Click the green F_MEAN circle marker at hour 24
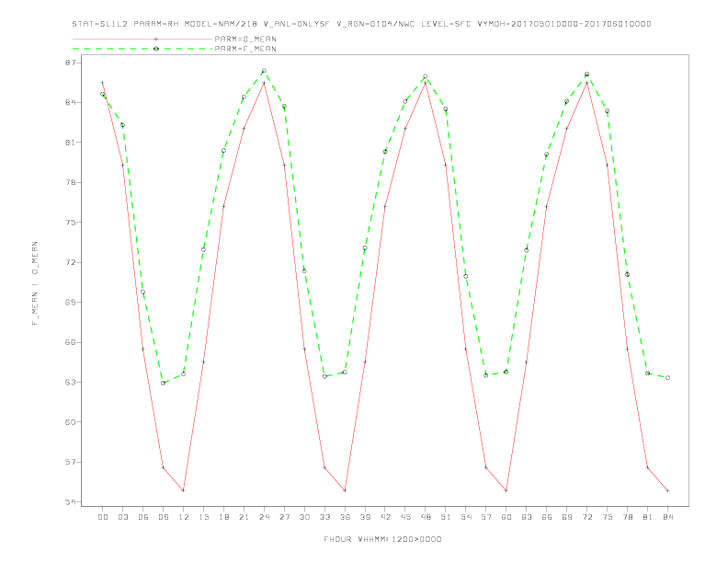The height and width of the screenshot is (563, 728). [x=264, y=71]
